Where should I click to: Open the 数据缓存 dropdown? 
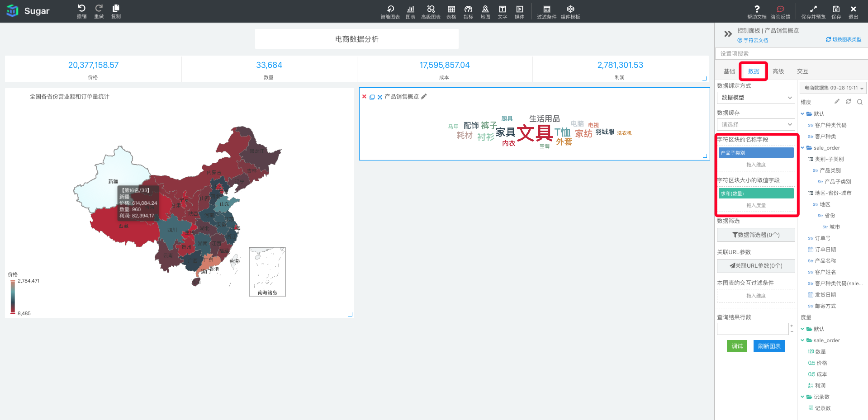pyautogui.click(x=756, y=125)
